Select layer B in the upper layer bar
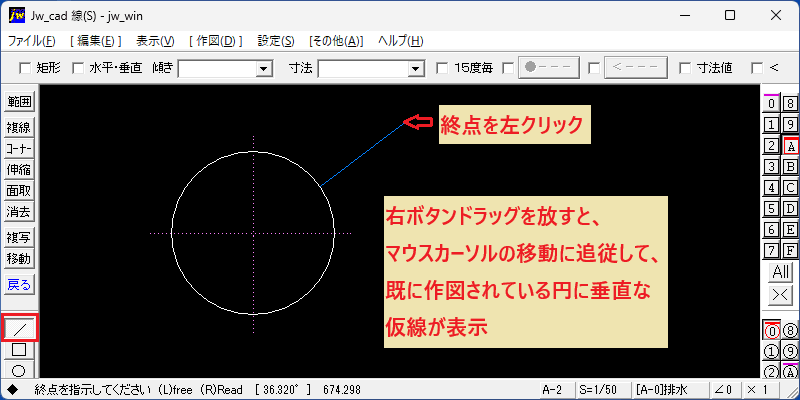The image size is (800, 400). [790, 166]
